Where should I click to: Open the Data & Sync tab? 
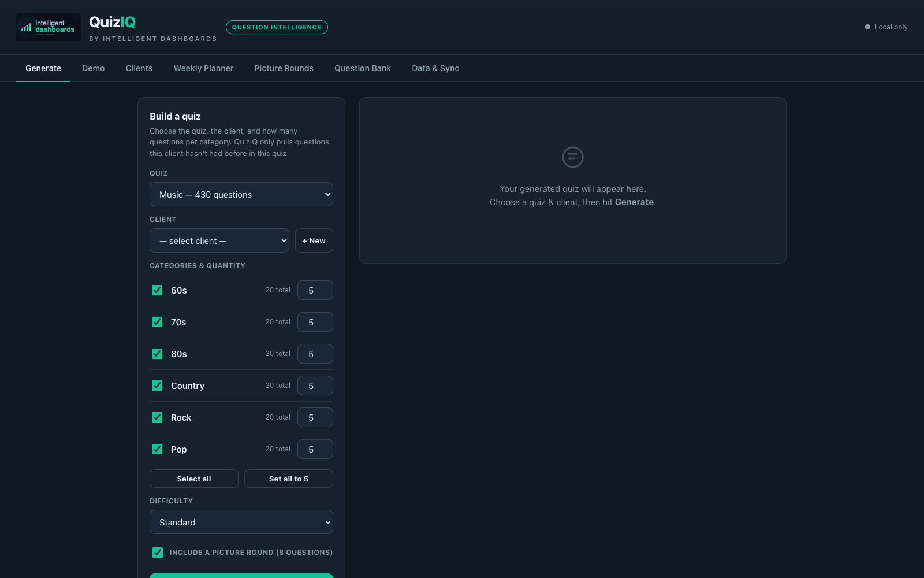(x=435, y=68)
